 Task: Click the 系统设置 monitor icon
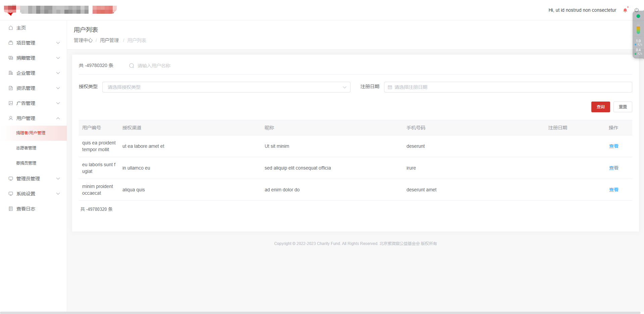pos(11,194)
